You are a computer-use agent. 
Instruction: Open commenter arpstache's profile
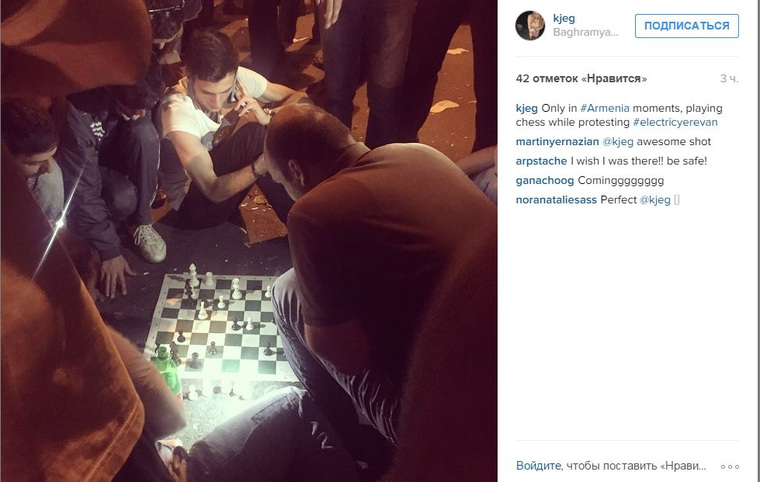pyautogui.click(x=541, y=161)
